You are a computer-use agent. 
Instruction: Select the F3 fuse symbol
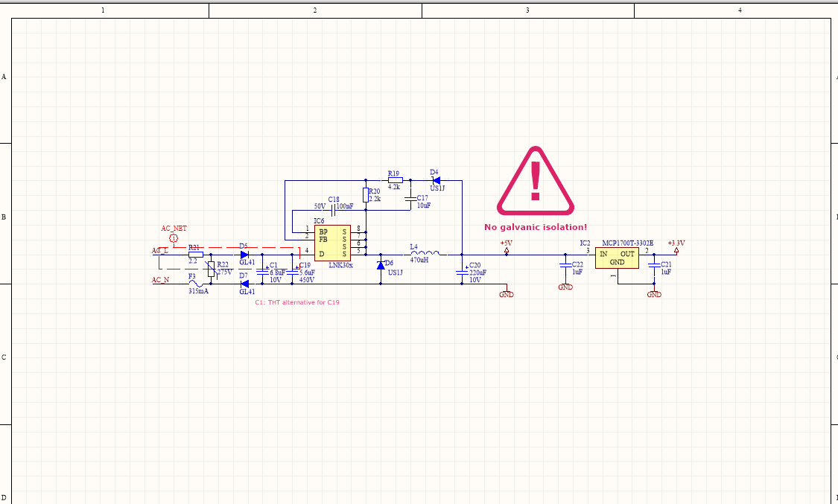point(195,284)
